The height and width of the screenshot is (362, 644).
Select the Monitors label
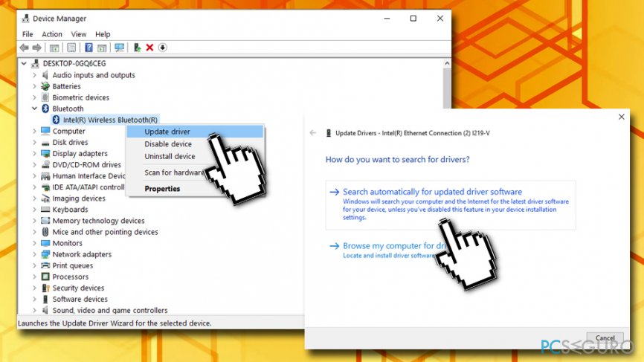(68, 243)
